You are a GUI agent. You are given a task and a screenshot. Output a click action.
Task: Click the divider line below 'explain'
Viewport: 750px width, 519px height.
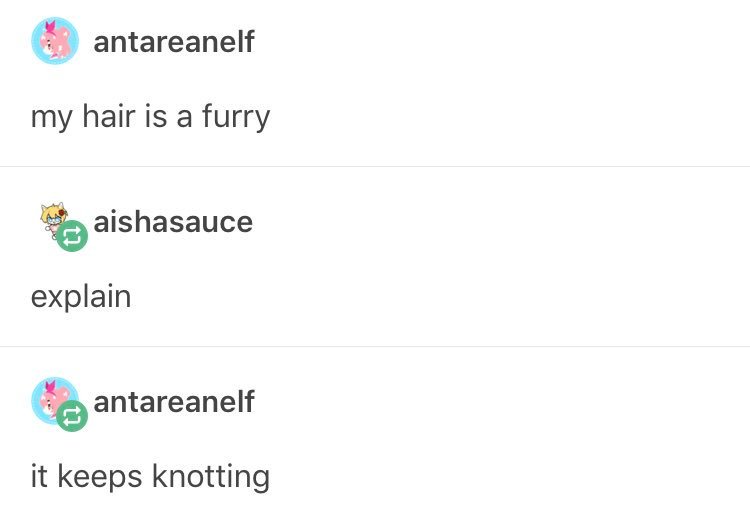(x=375, y=346)
